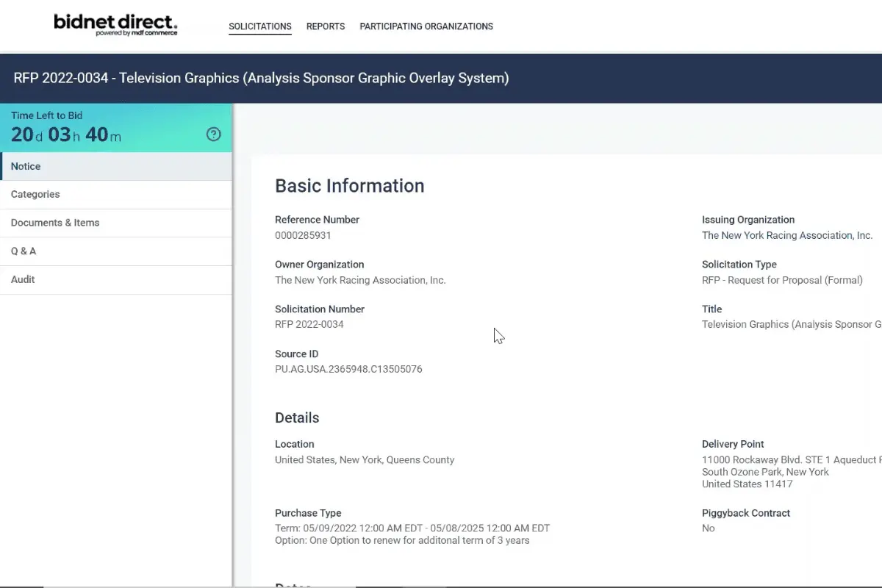This screenshot has height=588, width=882.
Task: Click the Source ID label
Action: pos(296,354)
